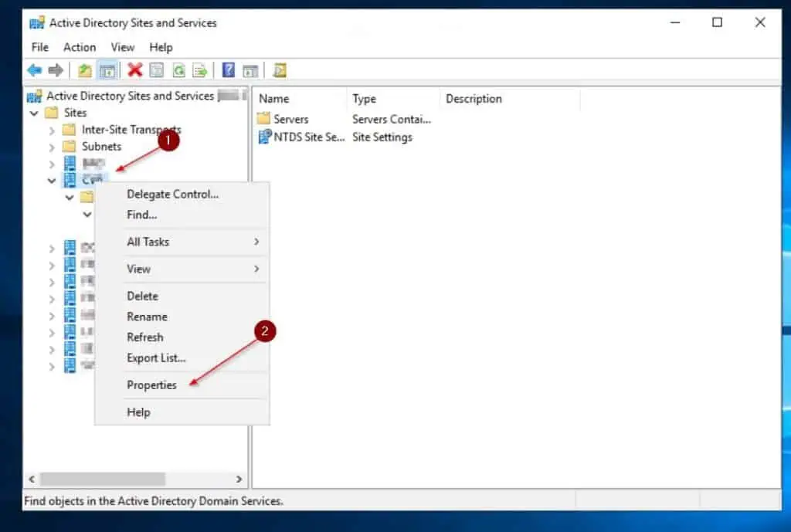
Task: Click the root node icon in the console tree
Action: tap(34, 96)
